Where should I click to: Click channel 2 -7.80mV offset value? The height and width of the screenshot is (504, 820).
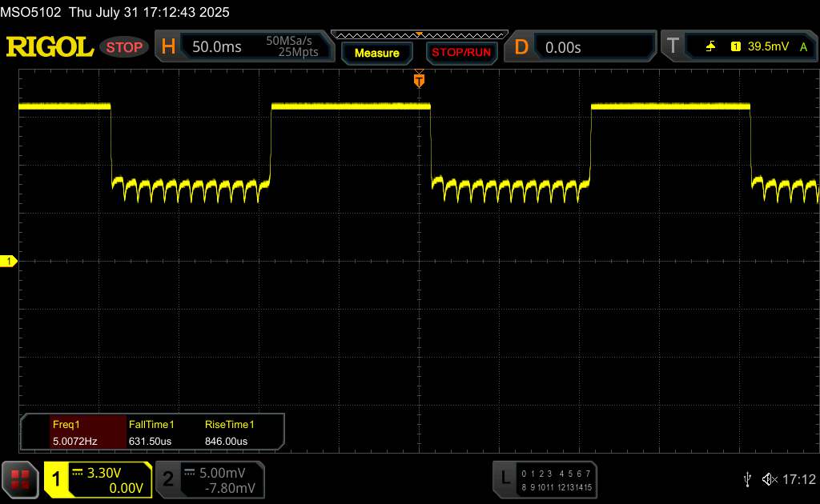tap(230, 488)
